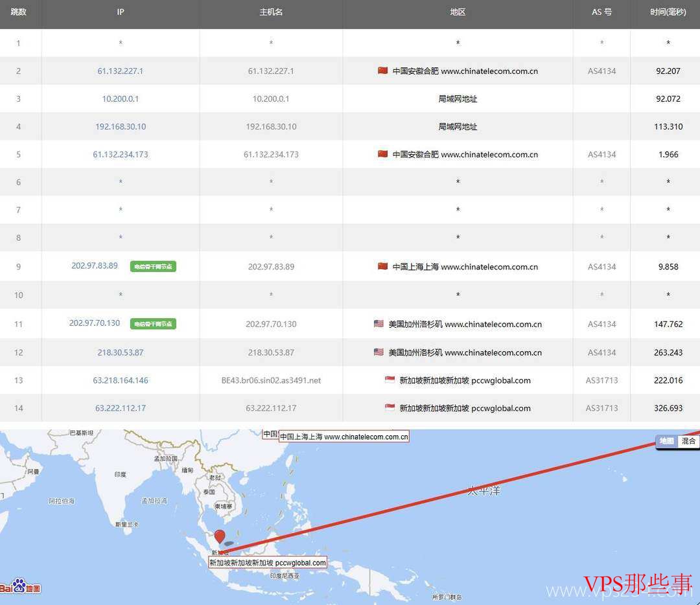
Task: Click the time value 222.016
Action: tap(668, 380)
